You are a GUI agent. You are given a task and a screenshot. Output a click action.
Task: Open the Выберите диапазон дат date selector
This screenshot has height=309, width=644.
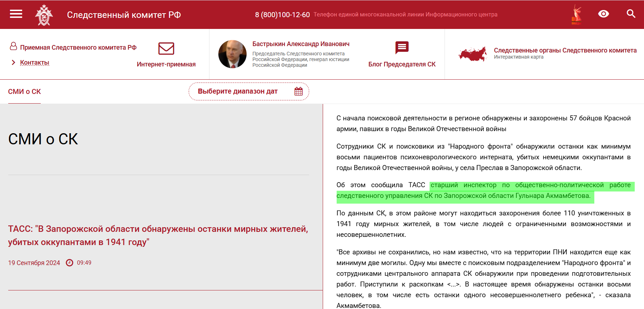coord(238,91)
